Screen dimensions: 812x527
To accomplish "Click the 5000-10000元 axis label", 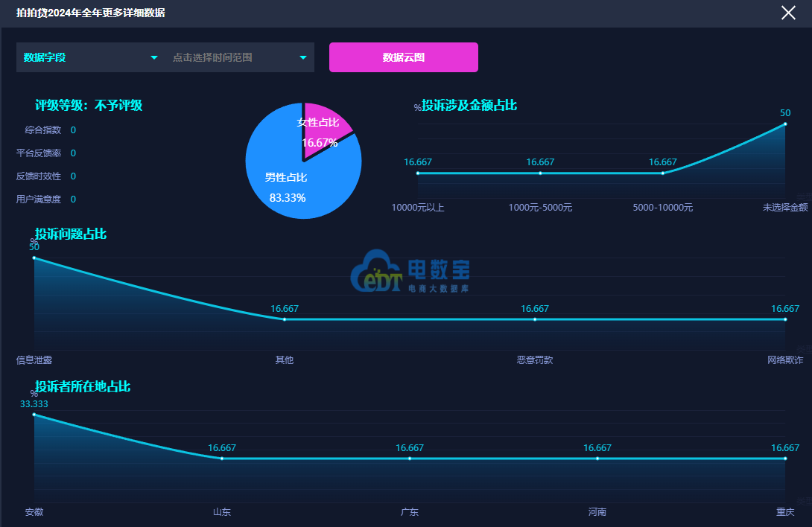I will pyautogui.click(x=663, y=208).
